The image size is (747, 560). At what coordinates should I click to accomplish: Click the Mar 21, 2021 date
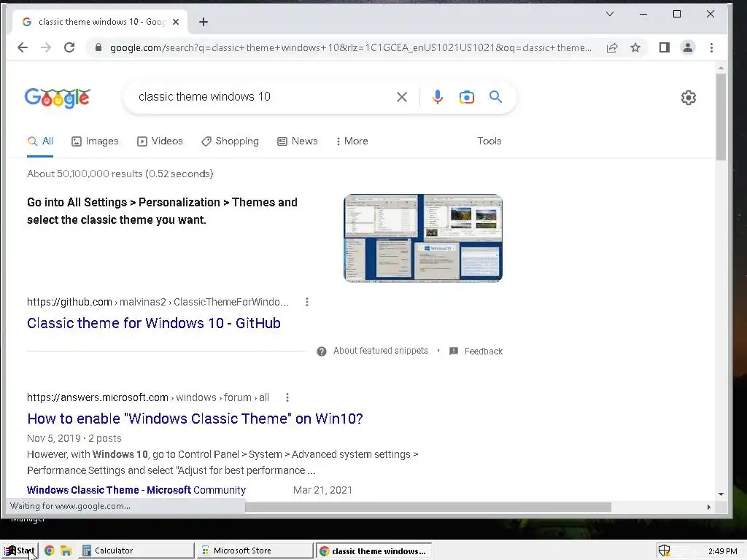coord(322,490)
